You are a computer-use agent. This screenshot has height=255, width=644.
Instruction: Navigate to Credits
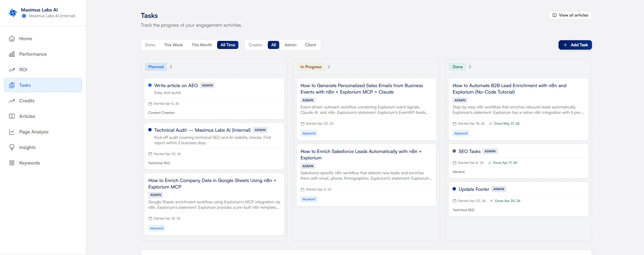pos(43,101)
